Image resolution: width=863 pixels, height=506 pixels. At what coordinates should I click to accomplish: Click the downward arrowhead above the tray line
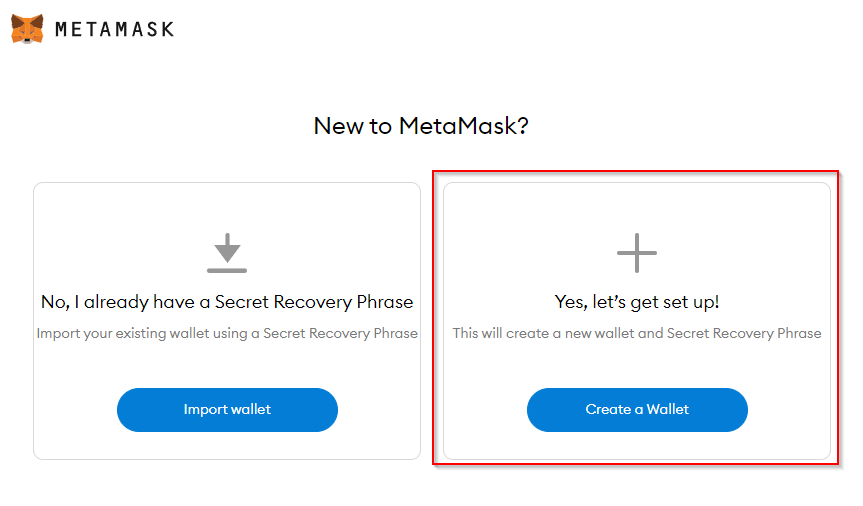point(227,253)
